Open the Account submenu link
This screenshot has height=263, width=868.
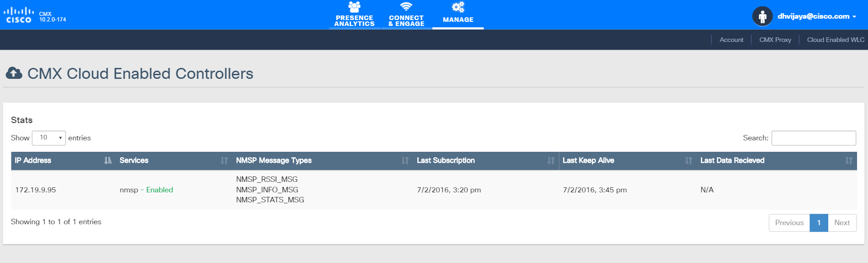731,40
